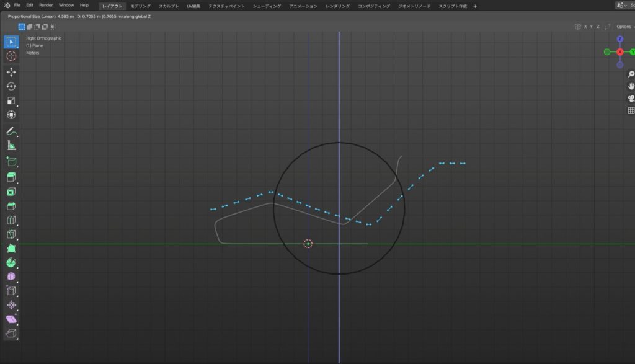Activate the Move tool

tap(11, 72)
